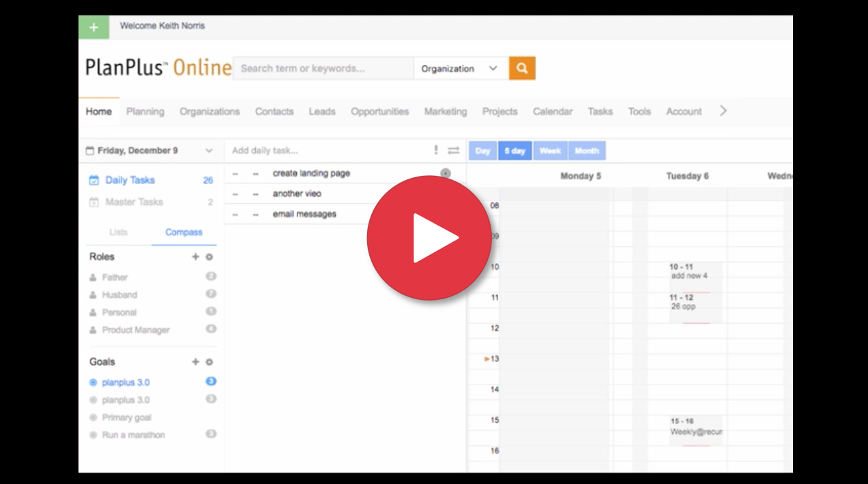Open the Organization search scope dropdown
This screenshot has width=868, height=484.
461,68
